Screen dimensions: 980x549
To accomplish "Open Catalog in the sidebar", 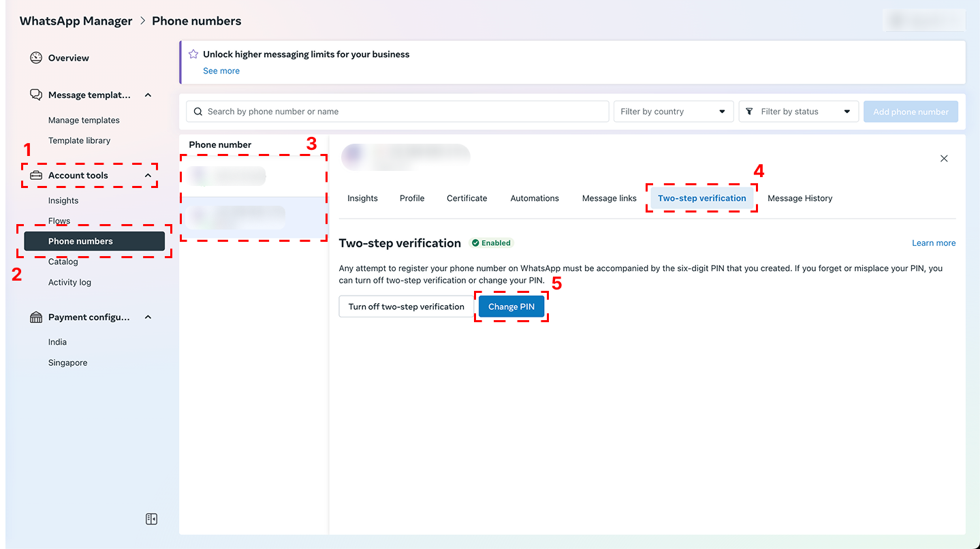I will tap(63, 262).
